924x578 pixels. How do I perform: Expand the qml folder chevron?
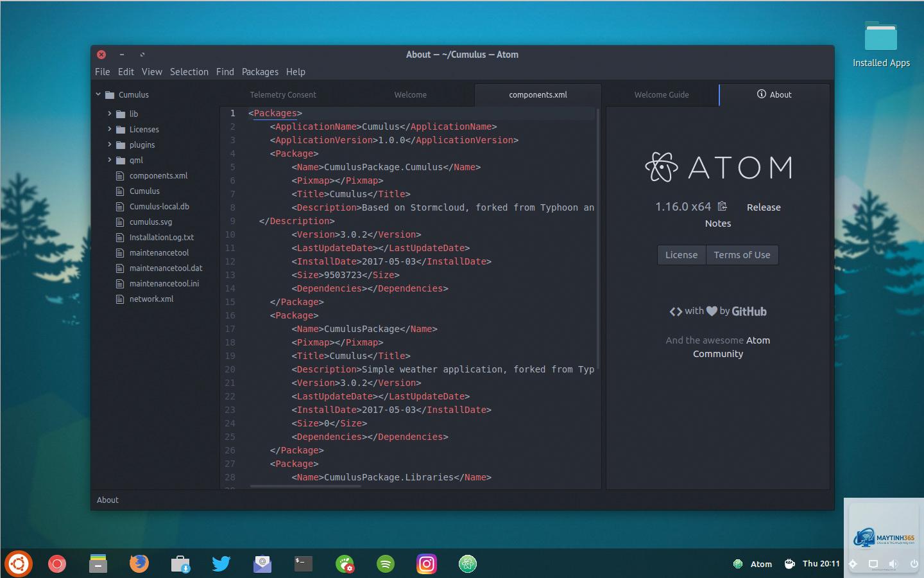pyautogui.click(x=110, y=160)
